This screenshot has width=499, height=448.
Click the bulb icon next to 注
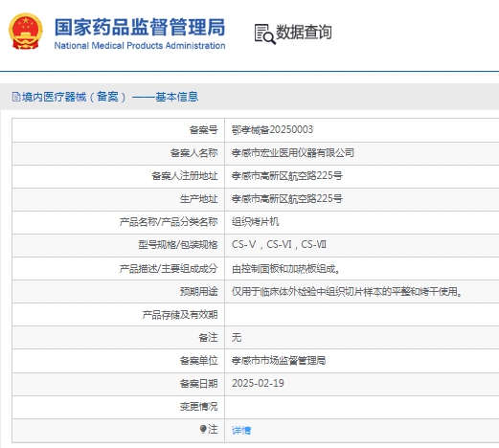click(x=203, y=429)
